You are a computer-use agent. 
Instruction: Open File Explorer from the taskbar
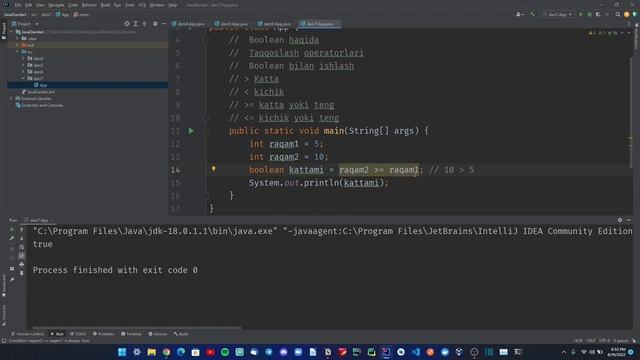pos(151,352)
